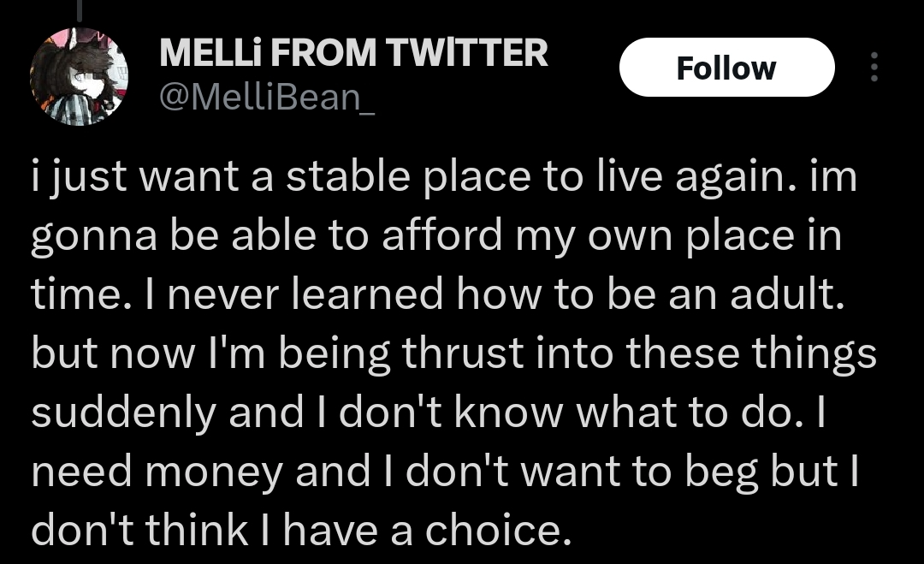
Task: Click the display name MELLi FROM TWITTER
Action: 353,54
